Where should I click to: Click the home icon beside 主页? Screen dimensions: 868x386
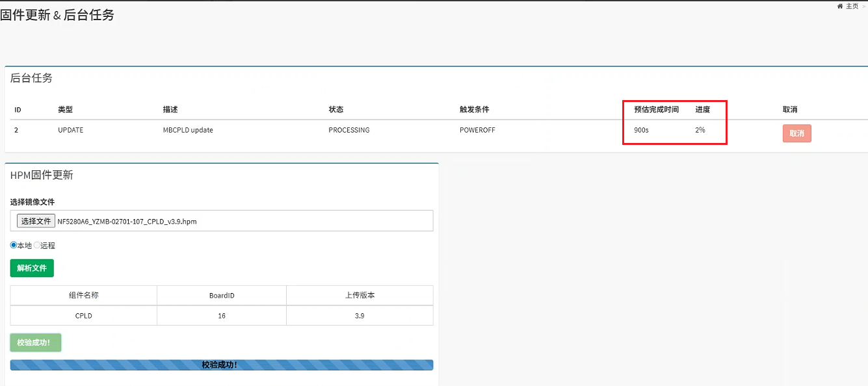click(x=840, y=6)
